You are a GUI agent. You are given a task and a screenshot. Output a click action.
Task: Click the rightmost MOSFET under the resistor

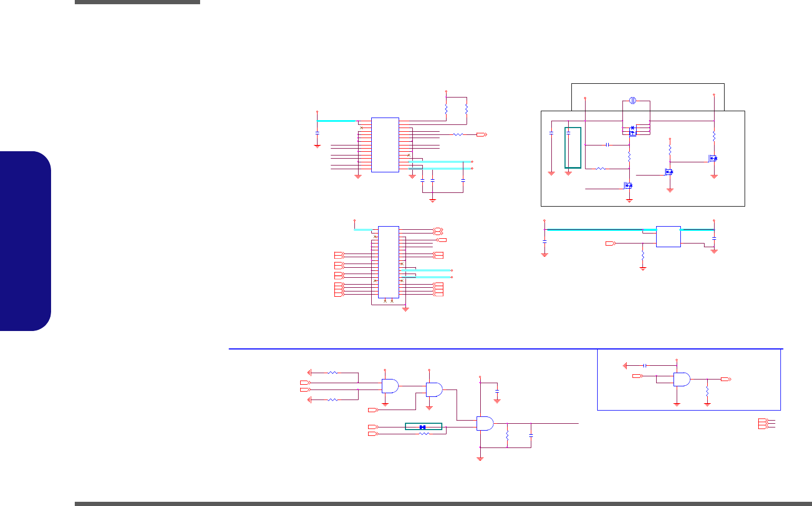pyautogui.click(x=713, y=158)
